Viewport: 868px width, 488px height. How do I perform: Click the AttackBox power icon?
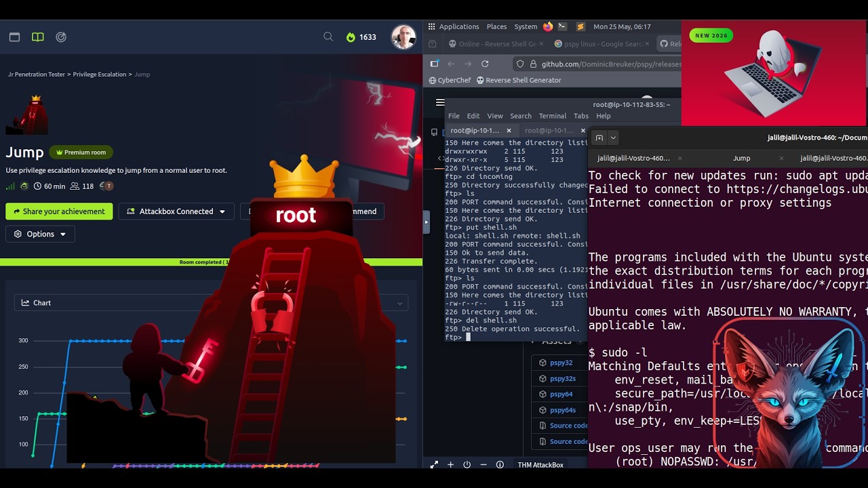pos(467,465)
